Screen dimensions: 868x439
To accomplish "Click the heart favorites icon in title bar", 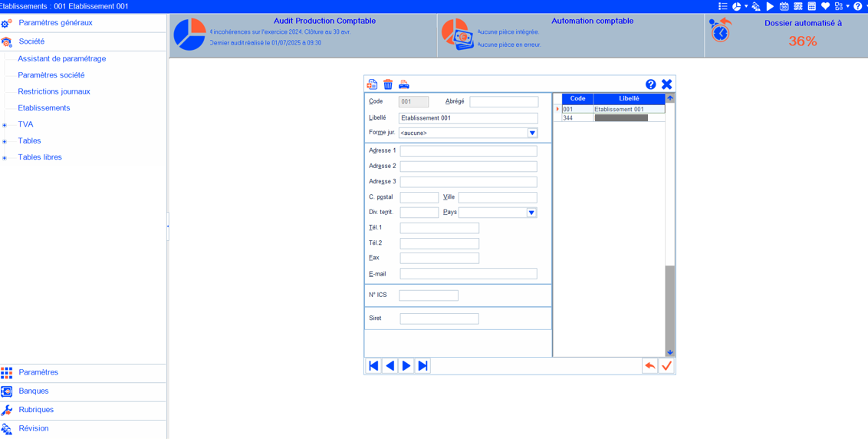I will pos(825,6).
